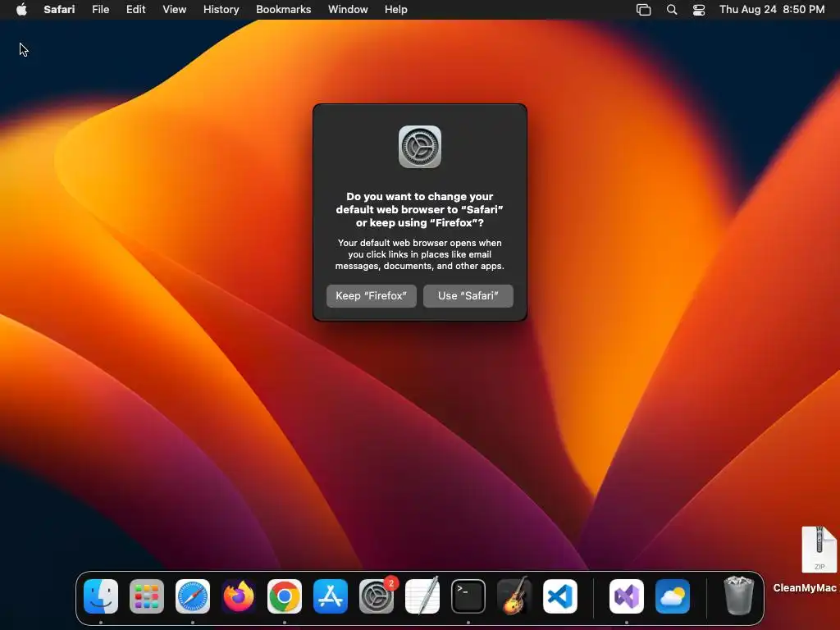Open Google Chrome from the Dock
This screenshot has height=630, width=840.
(x=285, y=596)
